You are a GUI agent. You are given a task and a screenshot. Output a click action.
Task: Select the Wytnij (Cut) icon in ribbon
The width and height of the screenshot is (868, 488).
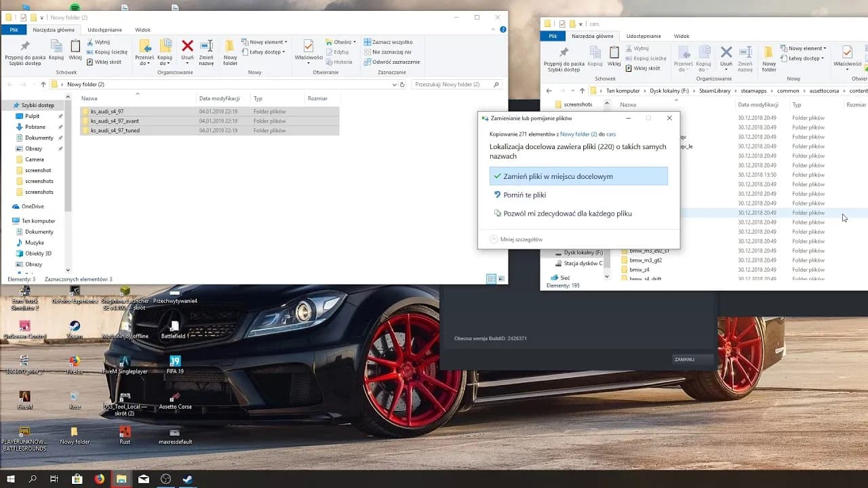(x=100, y=41)
